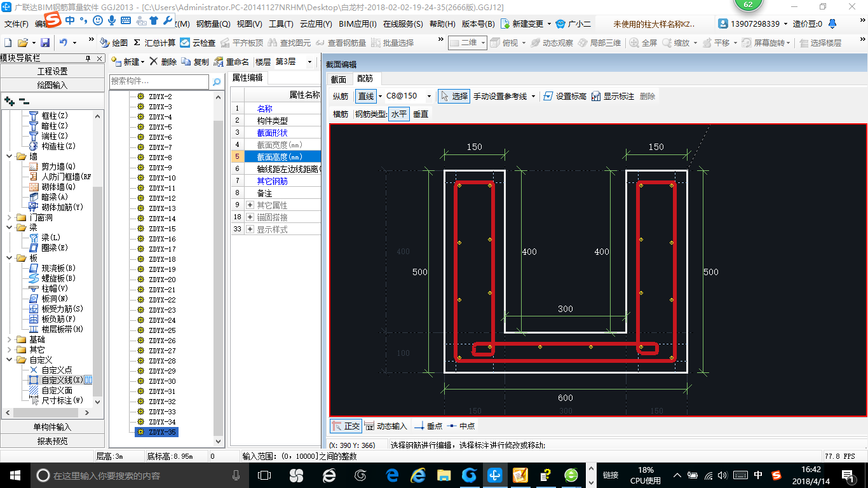Click 复制 to copy the component
Viewport: 868px width, 488px height.
click(x=195, y=62)
